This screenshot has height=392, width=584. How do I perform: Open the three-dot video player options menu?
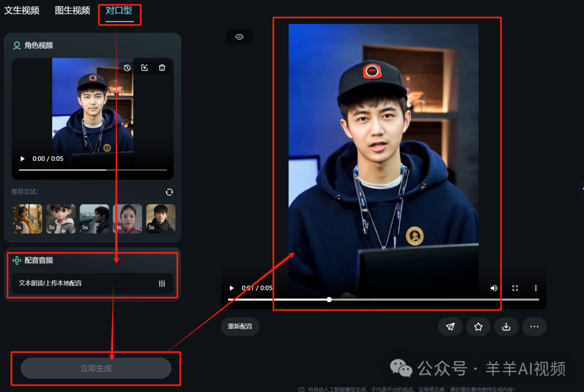pyautogui.click(x=536, y=288)
